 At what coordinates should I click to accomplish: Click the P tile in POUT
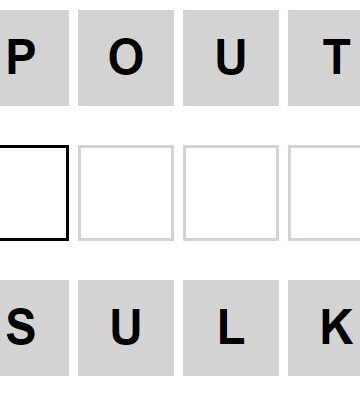click(x=34, y=58)
